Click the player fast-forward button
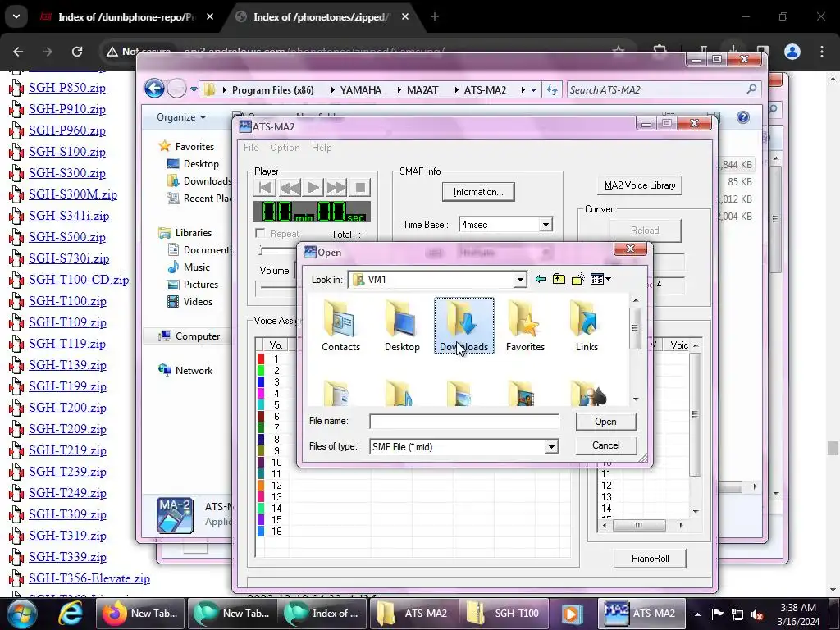Image resolution: width=840 pixels, height=630 pixels. coord(336,188)
